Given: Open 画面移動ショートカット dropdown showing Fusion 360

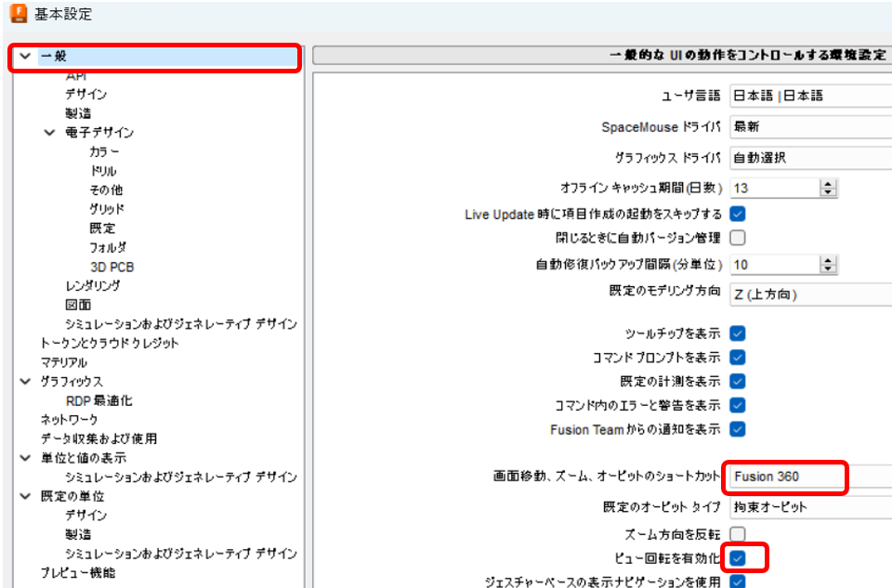Looking at the screenshot, I should coord(810,477).
